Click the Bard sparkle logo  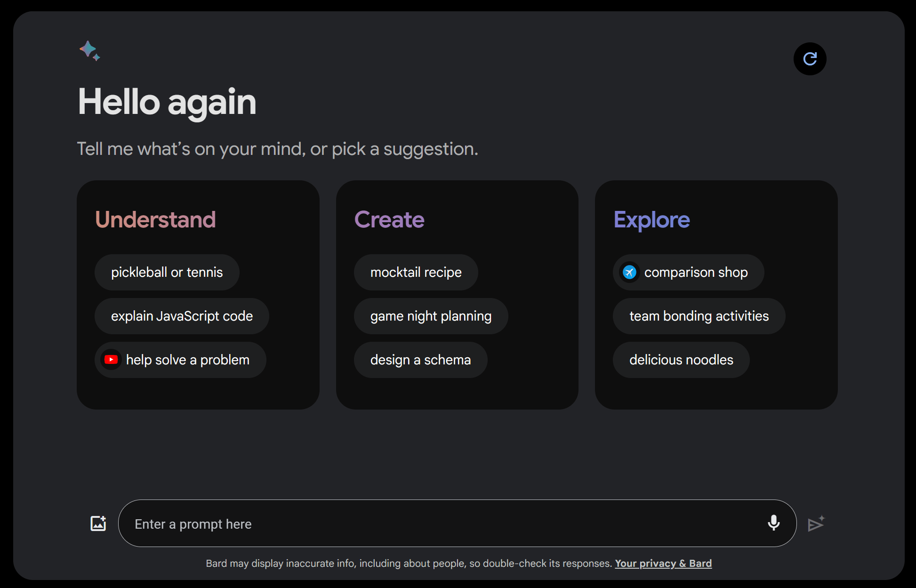(x=89, y=50)
